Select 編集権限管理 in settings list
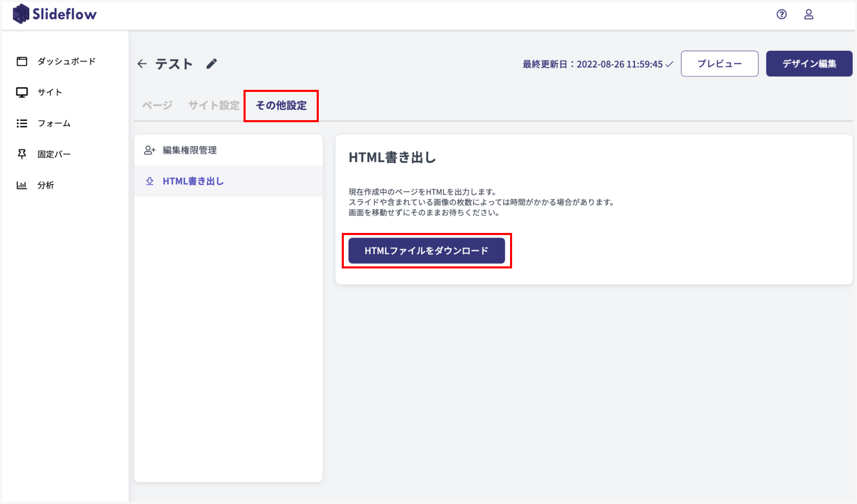This screenshot has height=504, width=857. click(190, 150)
